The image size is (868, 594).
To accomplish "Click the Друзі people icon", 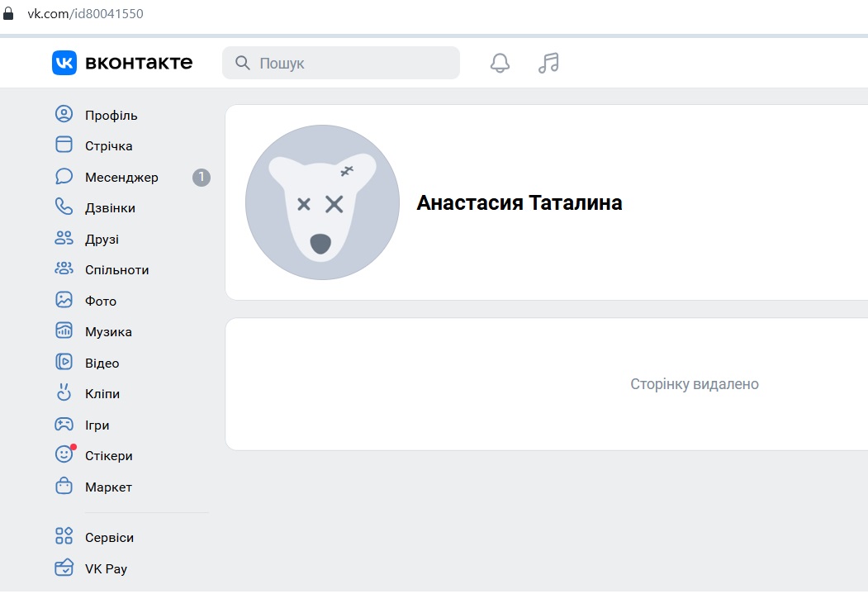I will click(64, 239).
